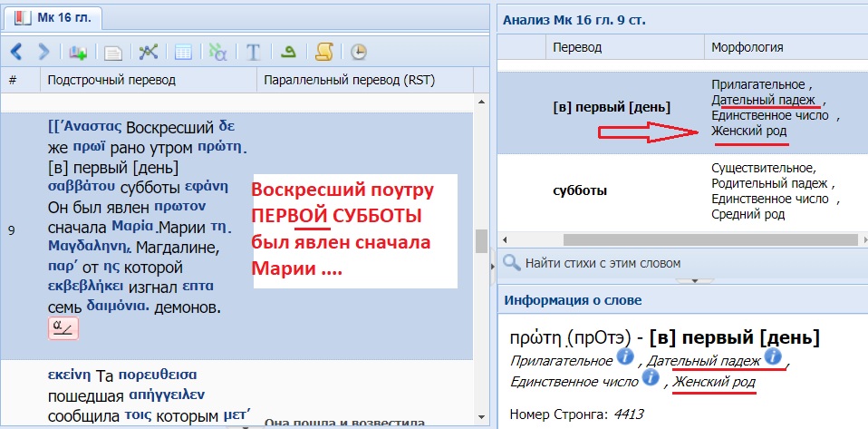Viewport: 868px width, 429px height.
Task: Toggle the Greek alpha display icon
Action: click(217, 52)
